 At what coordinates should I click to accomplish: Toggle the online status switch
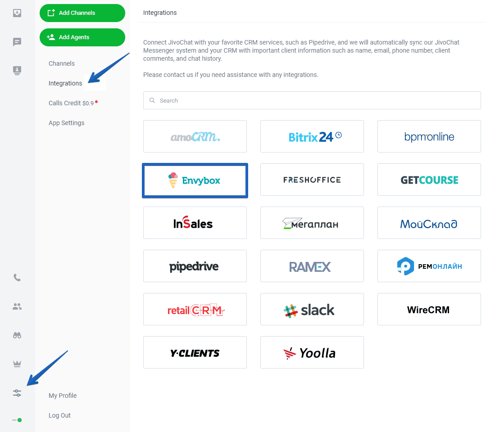tap(17, 420)
